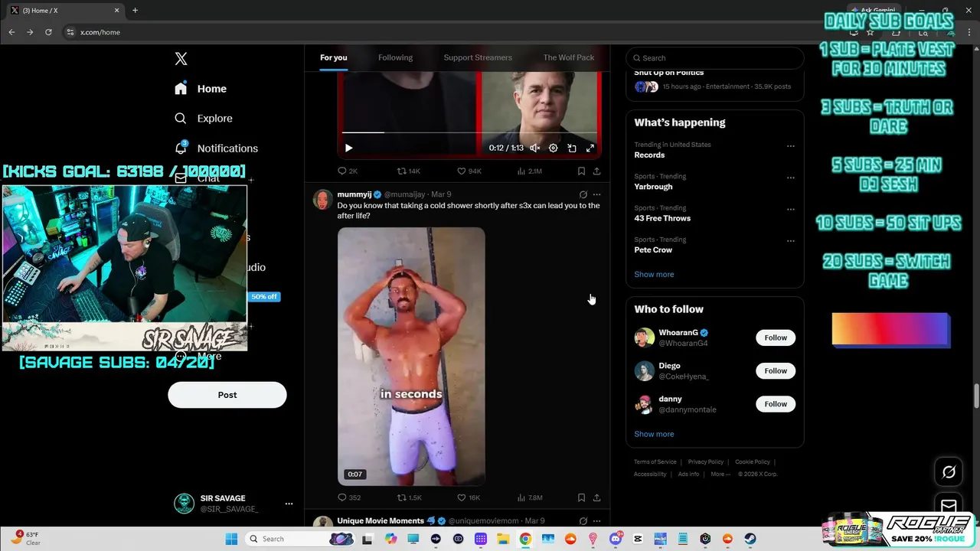View analytics for post with 2.1M views
980x551 pixels.
pos(529,171)
